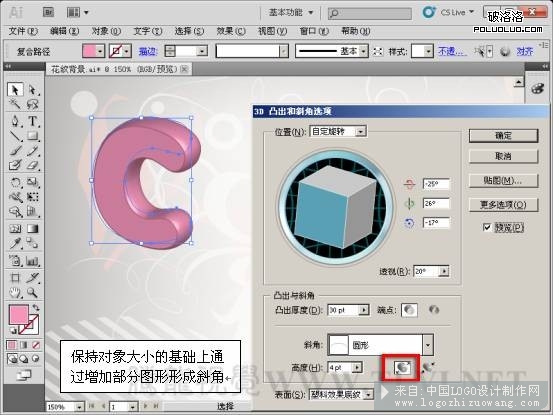Select the Type tool
This screenshot has height=415, width=553.
32,121
